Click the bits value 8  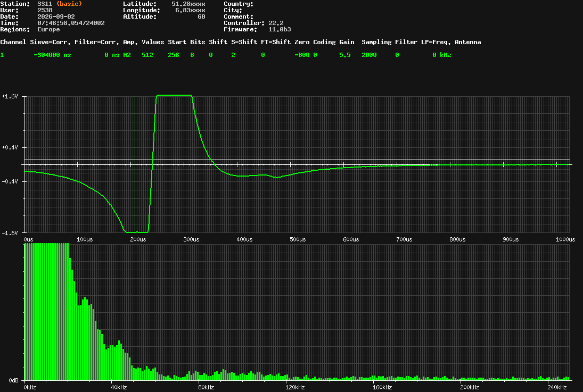coord(192,55)
